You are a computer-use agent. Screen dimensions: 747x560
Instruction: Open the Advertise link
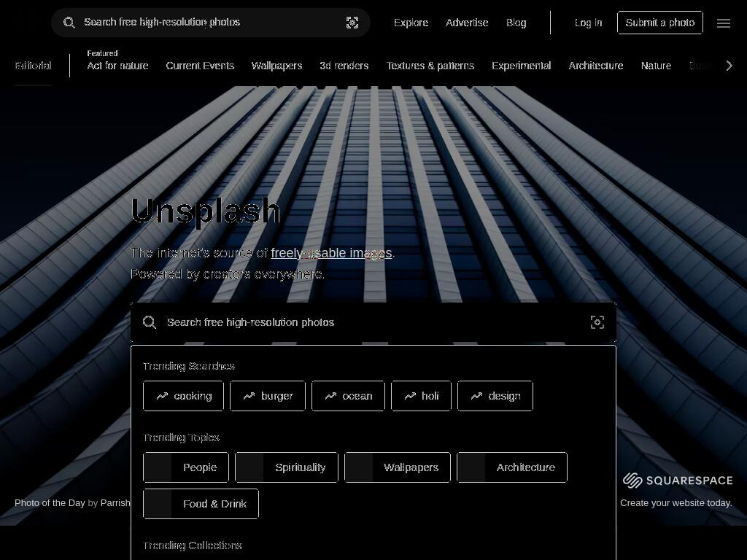click(x=467, y=23)
